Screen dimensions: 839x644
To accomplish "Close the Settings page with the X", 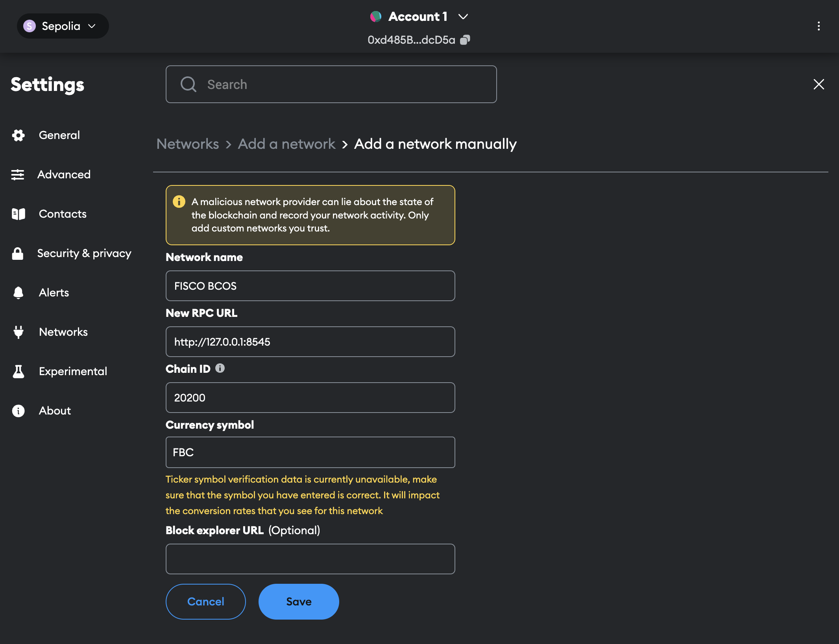I will coord(819,84).
